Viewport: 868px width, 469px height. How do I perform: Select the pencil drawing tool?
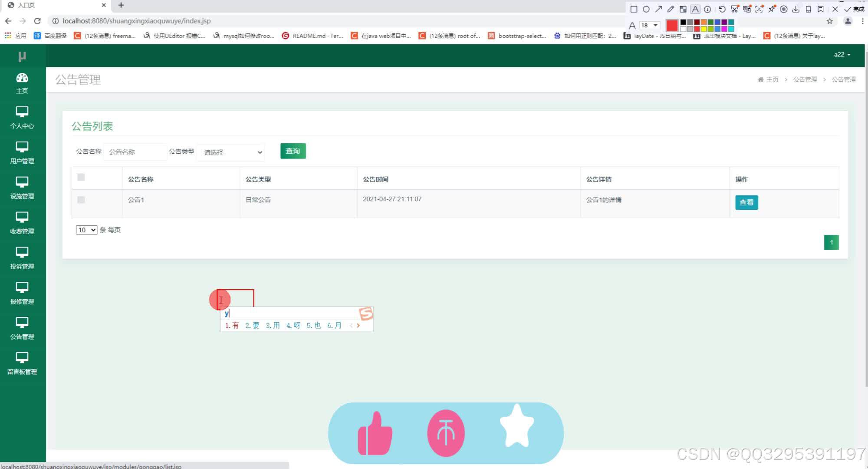[671, 9]
